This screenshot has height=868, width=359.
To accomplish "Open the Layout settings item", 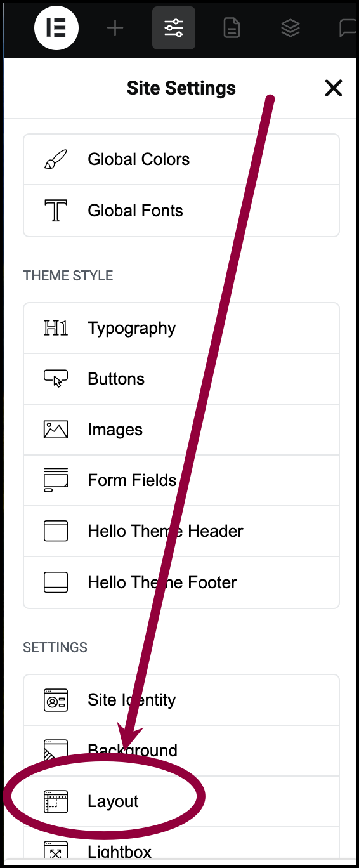I will coord(181,801).
